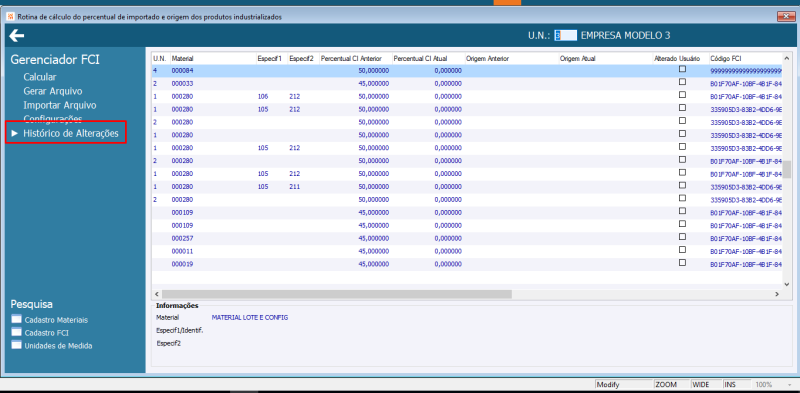Click the Gerenciador FCI heading
Image resolution: width=800 pixels, height=393 pixels.
55,60
